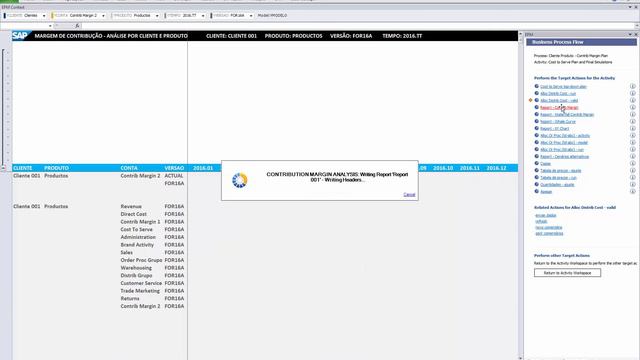Click the 2016.01 column header
Viewport: 640px width, 360px height.
(x=203, y=168)
